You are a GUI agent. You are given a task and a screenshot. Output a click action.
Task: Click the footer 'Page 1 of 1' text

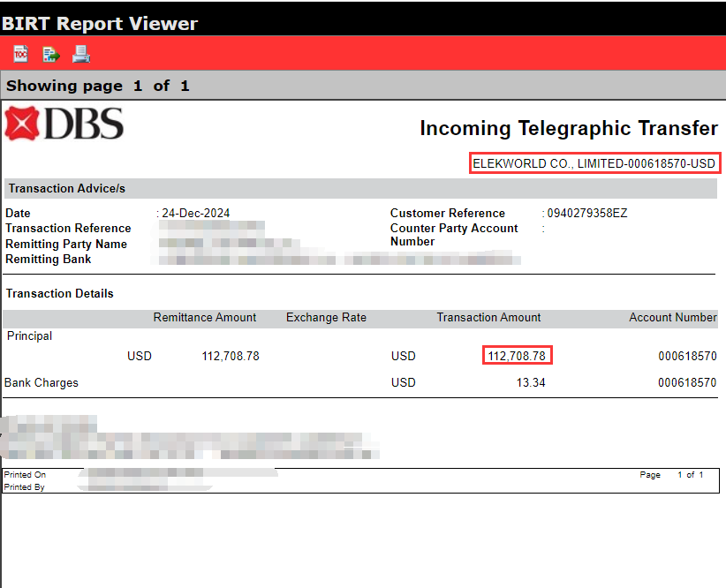point(671,475)
